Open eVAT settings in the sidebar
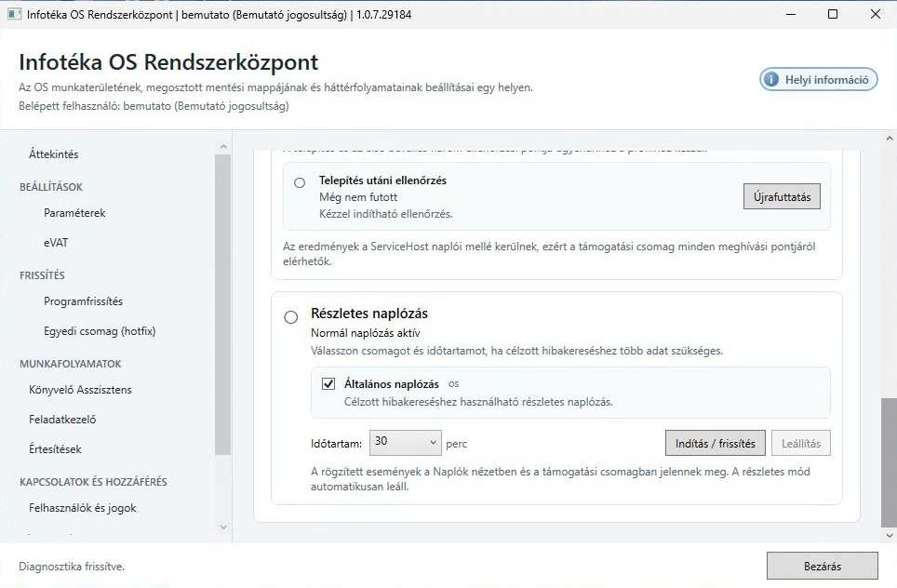This screenshot has height=588, width=897. click(x=56, y=243)
